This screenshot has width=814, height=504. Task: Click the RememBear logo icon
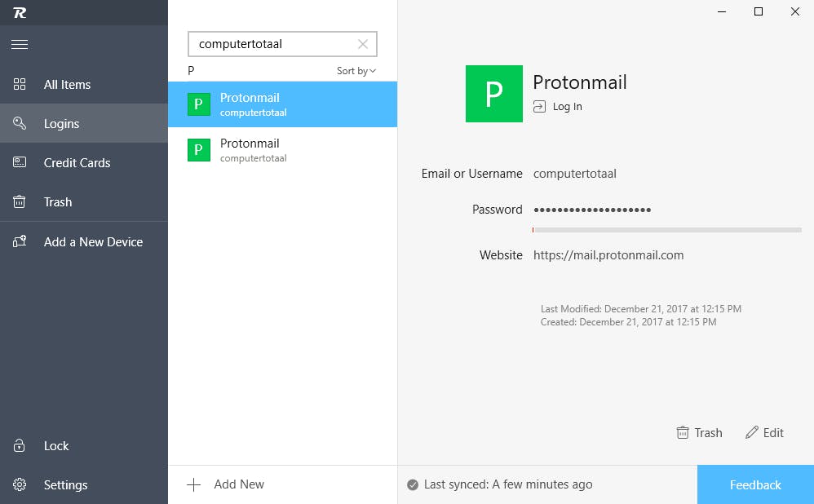[x=20, y=12]
